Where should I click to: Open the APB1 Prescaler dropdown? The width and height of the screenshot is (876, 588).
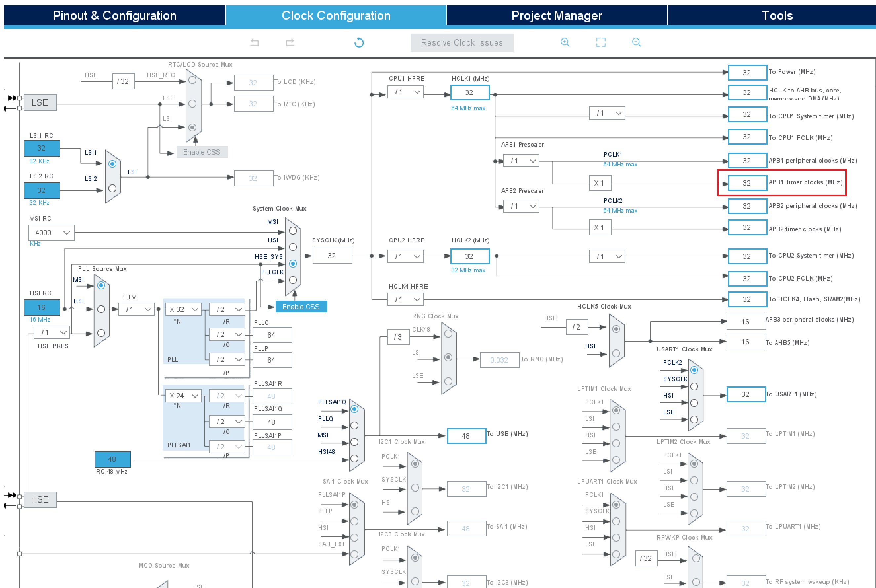[521, 161]
